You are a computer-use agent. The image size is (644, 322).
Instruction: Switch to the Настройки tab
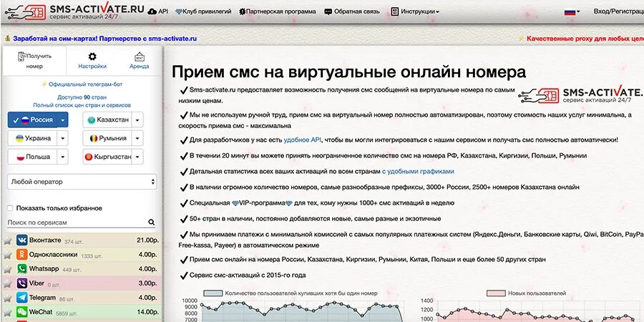pos(92,61)
